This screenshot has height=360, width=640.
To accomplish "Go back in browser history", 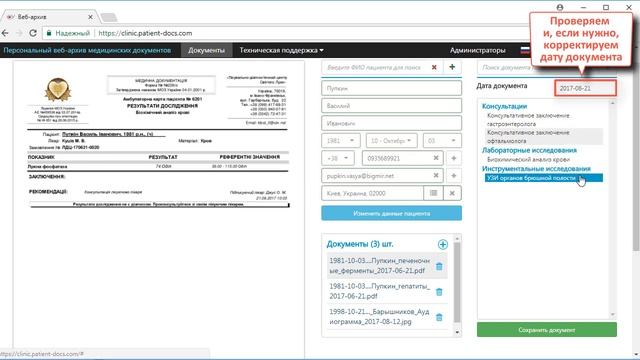I will (x=5, y=33).
